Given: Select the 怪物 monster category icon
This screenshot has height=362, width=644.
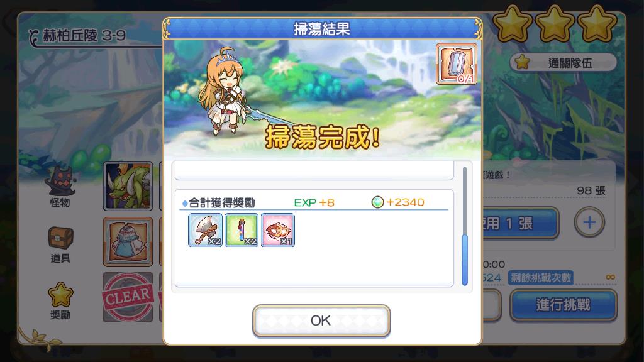Looking at the screenshot, I should pyautogui.click(x=60, y=187).
